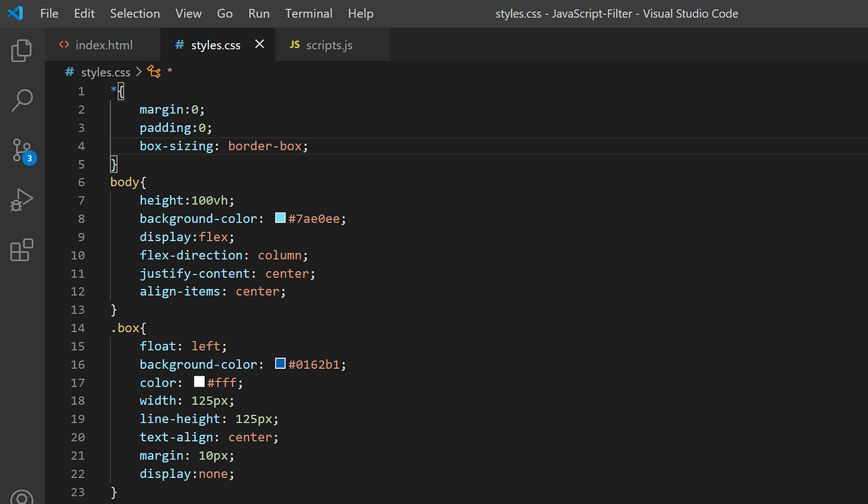Click the VS Code logo in the title bar

pos(15,13)
